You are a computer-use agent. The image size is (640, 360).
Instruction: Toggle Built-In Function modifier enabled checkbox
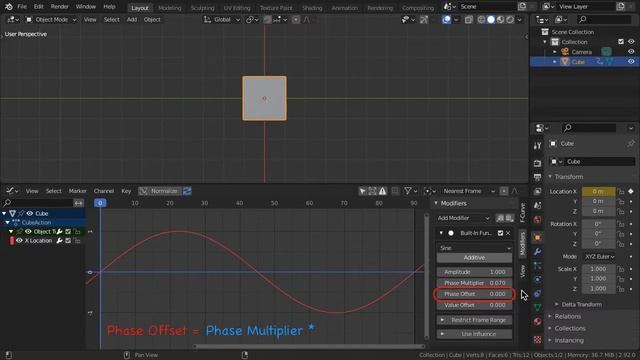[x=500, y=233]
